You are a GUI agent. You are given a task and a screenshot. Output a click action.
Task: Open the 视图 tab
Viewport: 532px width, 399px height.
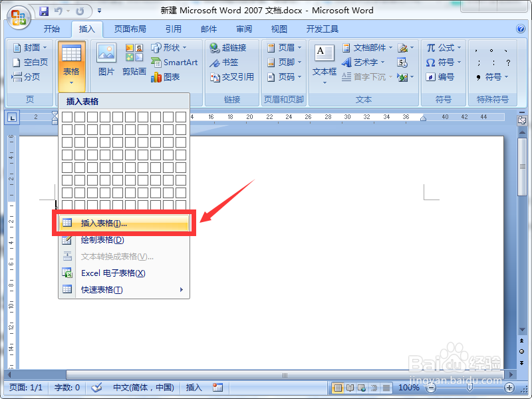[279, 29]
